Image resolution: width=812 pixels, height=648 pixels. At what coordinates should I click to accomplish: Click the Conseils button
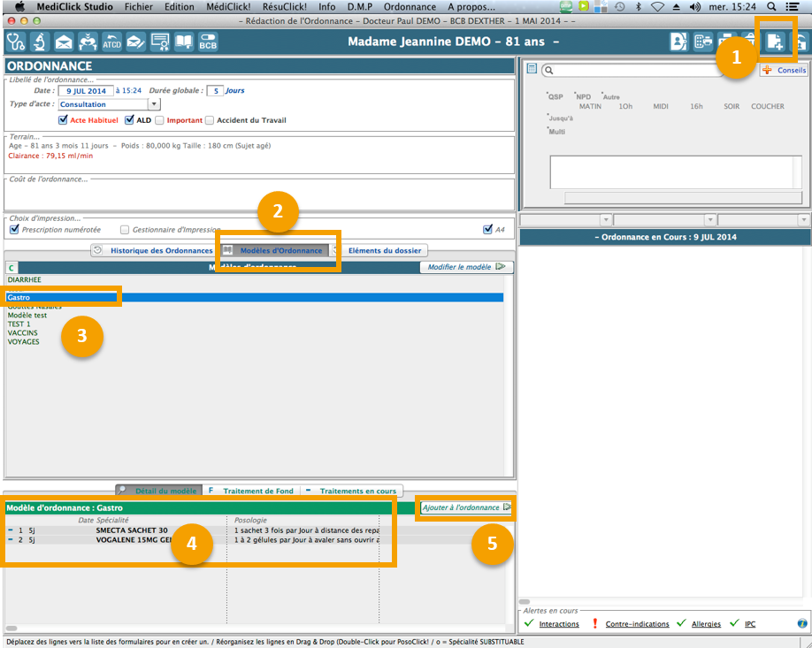(x=784, y=70)
